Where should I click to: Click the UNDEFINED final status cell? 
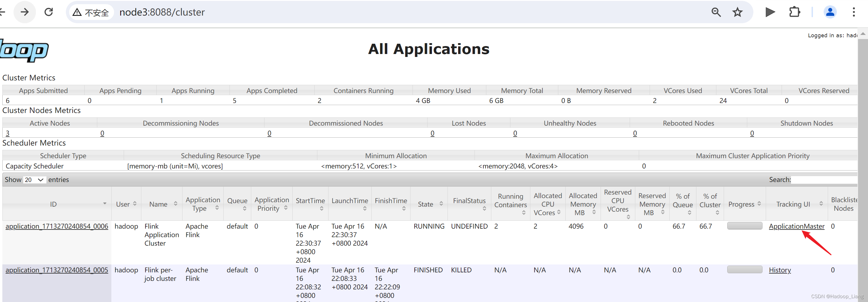pos(469,226)
